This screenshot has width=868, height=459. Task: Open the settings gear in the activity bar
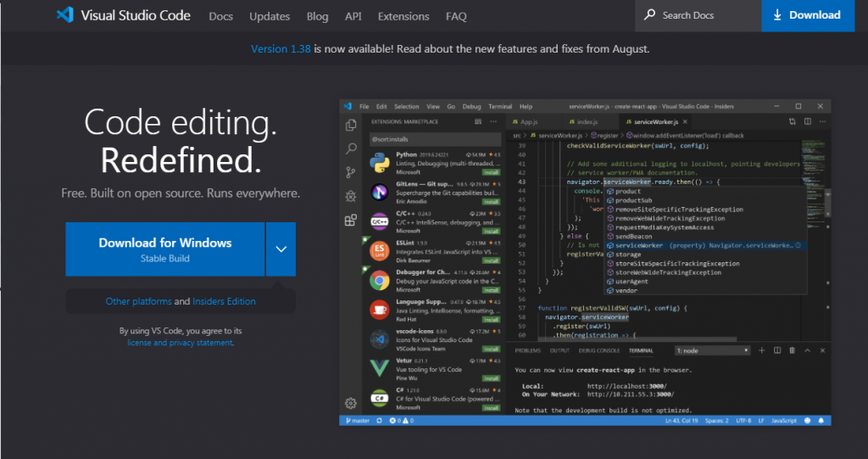coord(350,403)
